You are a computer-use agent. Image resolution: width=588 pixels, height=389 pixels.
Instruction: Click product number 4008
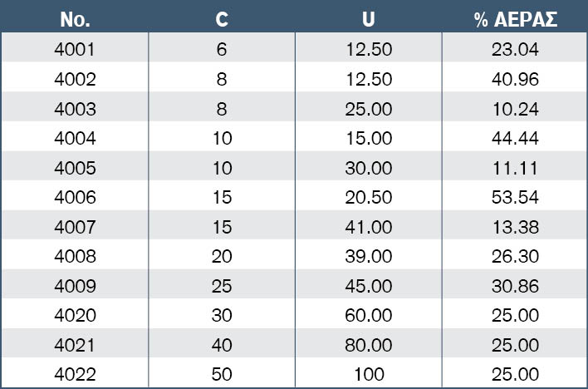tap(75, 257)
